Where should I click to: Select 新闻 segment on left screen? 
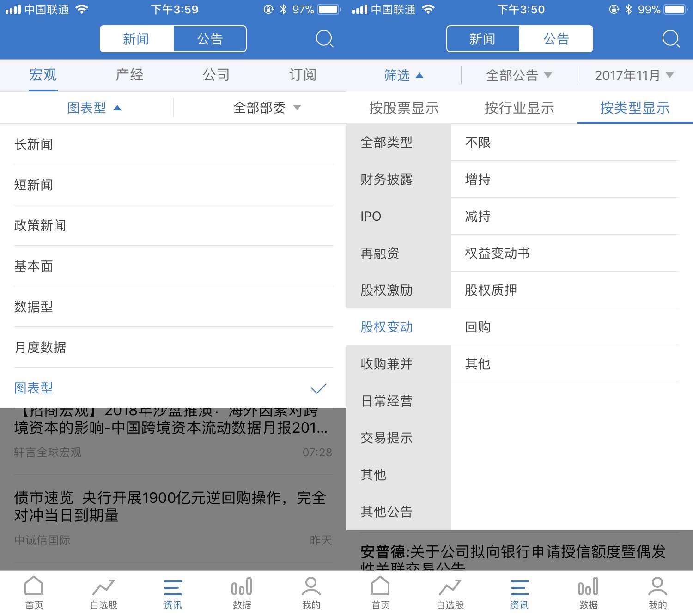click(137, 39)
